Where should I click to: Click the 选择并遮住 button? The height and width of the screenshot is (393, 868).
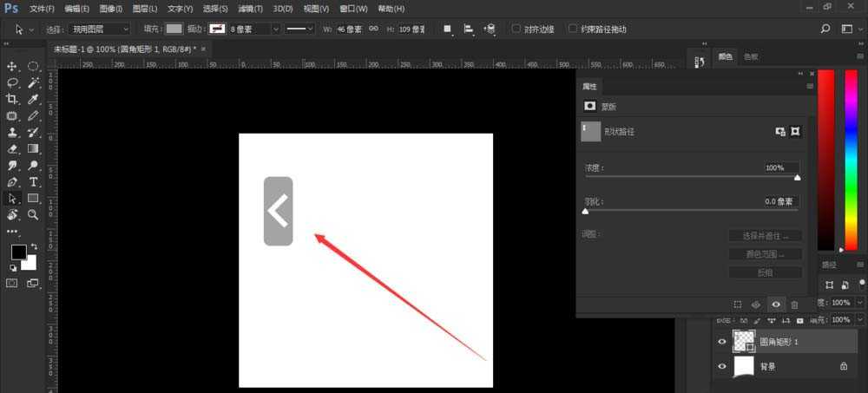(764, 236)
